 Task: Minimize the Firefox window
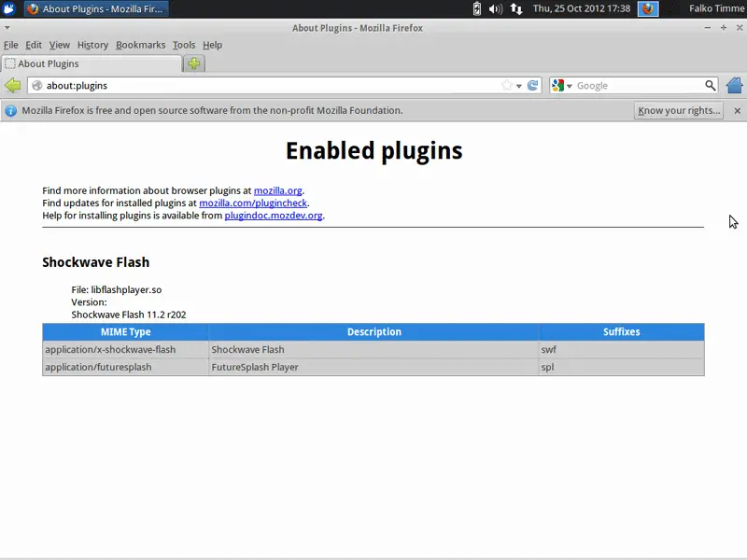(708, 28)
